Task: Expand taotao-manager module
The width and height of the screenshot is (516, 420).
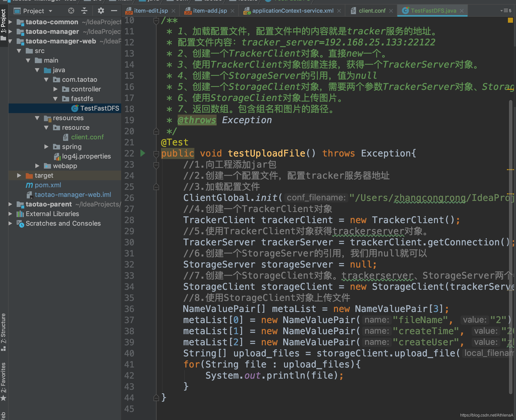Action: 11,32
